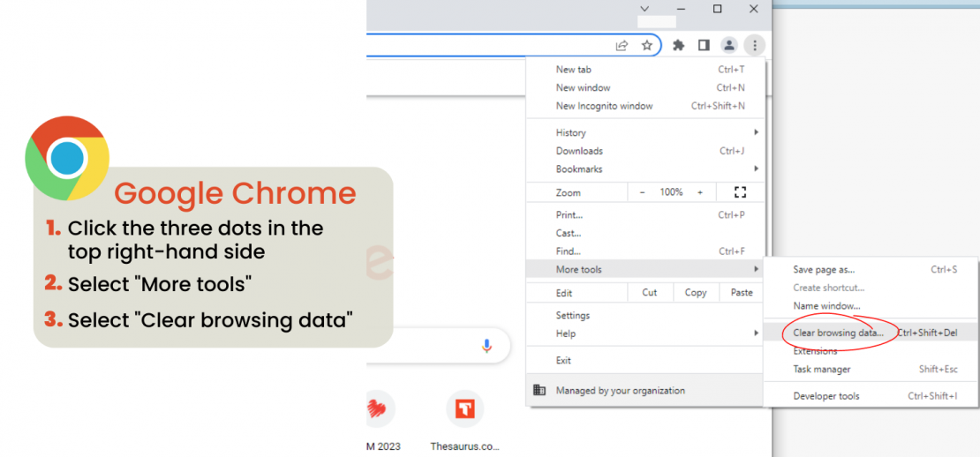Click the Cut button in Edit row
Image resolution: width=980 pixels, height=457 pixels.
pyautogui.click(x=650, y=292)
